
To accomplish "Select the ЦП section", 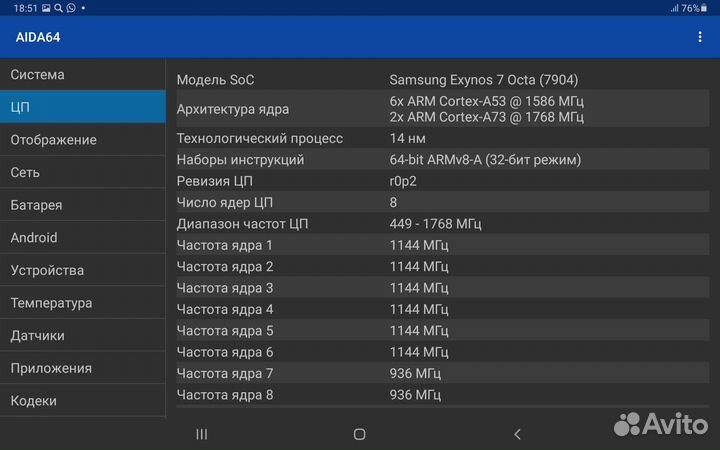I will [x=83, y=107].
